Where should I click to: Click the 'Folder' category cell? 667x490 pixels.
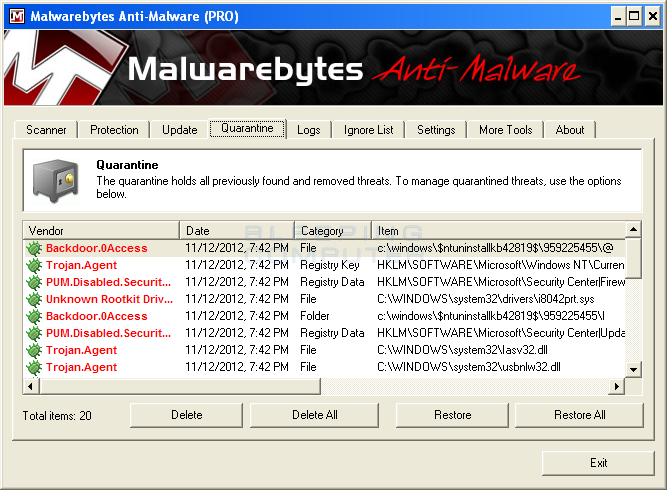point(315,316)
